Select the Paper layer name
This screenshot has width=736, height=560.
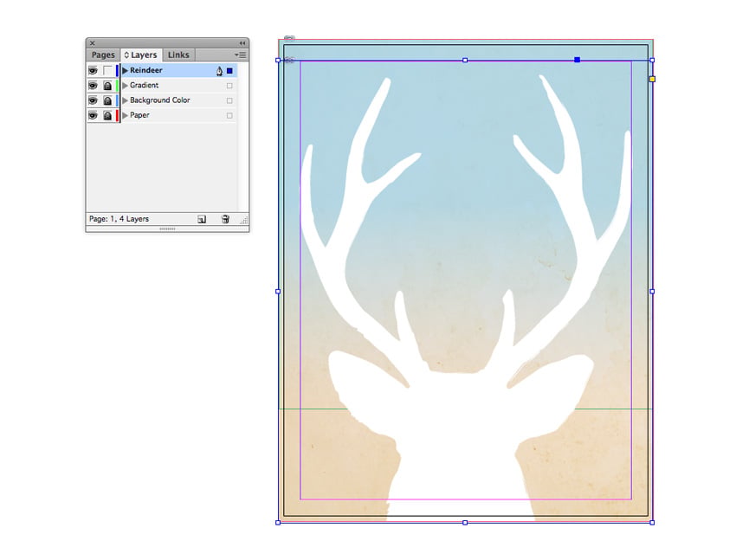[x=139, y=115]
